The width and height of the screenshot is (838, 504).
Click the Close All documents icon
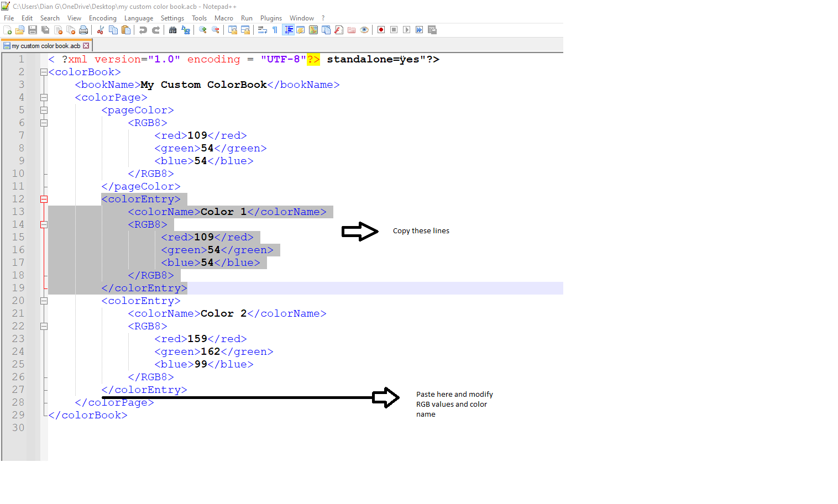pyautogui.click(x=71, y=30)
